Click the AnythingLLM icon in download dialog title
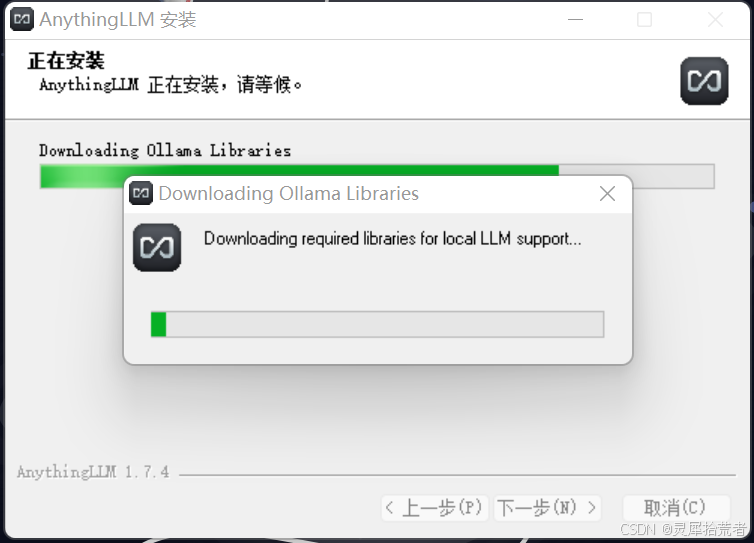This screenshot has width=754, height=543. pyautogui.click(x=141, y=193)
